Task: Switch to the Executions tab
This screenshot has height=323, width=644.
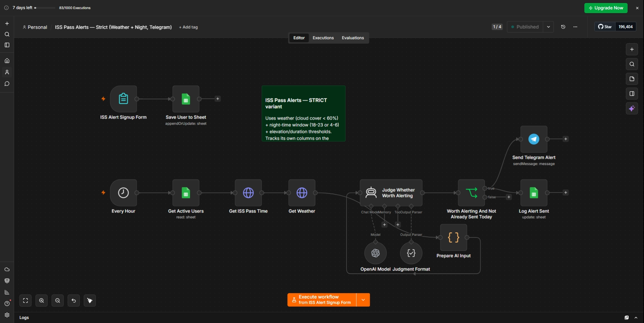Action: pos(323,38)
